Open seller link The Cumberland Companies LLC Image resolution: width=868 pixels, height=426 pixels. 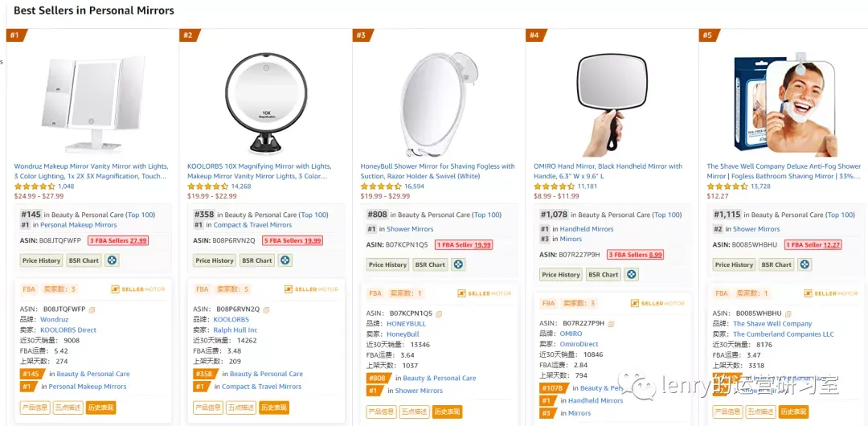[x=784, y=334]
